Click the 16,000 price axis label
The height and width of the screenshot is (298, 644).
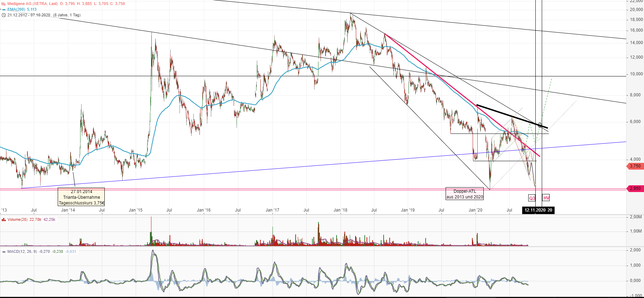pos(637,30)
